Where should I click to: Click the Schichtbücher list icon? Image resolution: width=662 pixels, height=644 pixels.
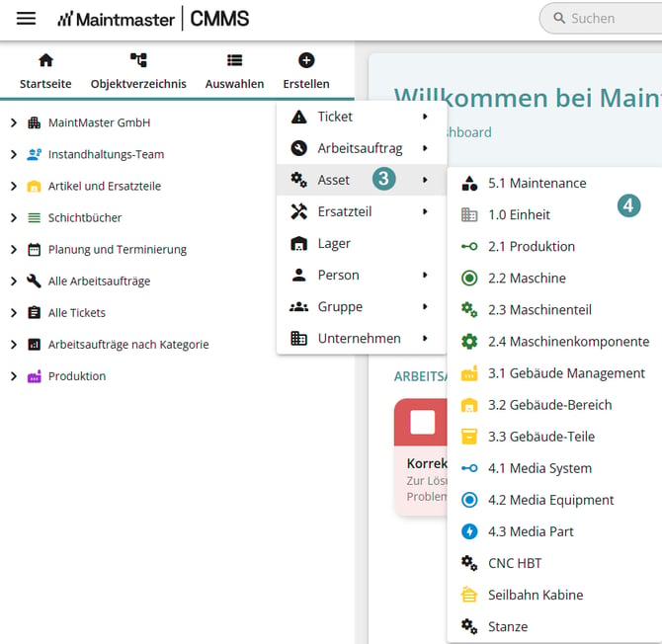coord(35,217)
